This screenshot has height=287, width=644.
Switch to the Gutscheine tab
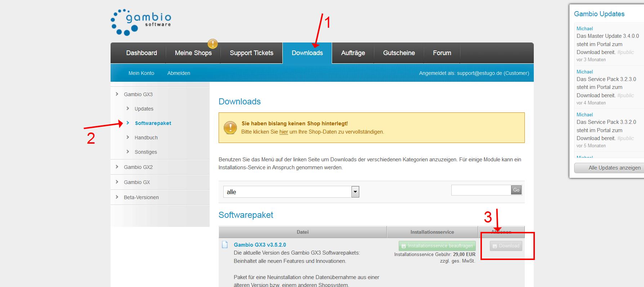399,53
